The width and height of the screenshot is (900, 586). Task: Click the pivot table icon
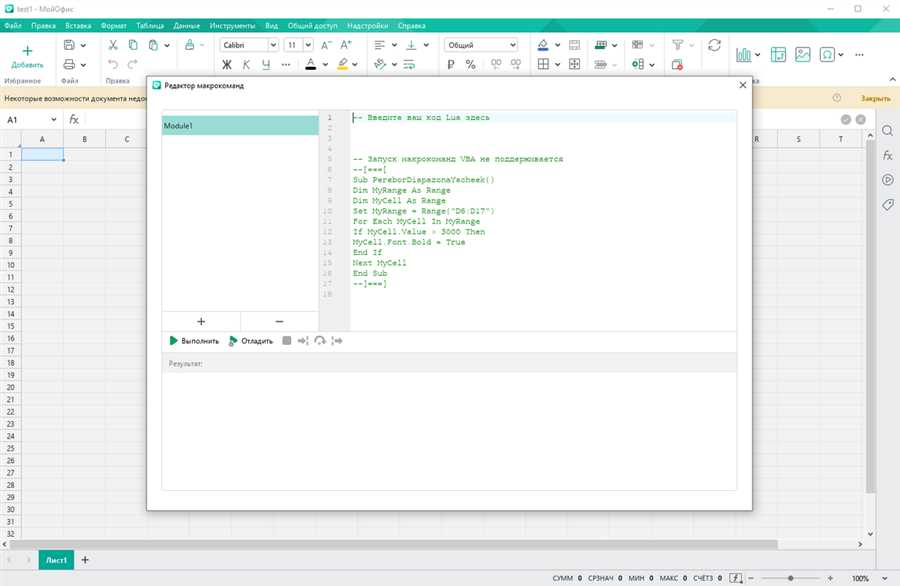coord(778,55)
